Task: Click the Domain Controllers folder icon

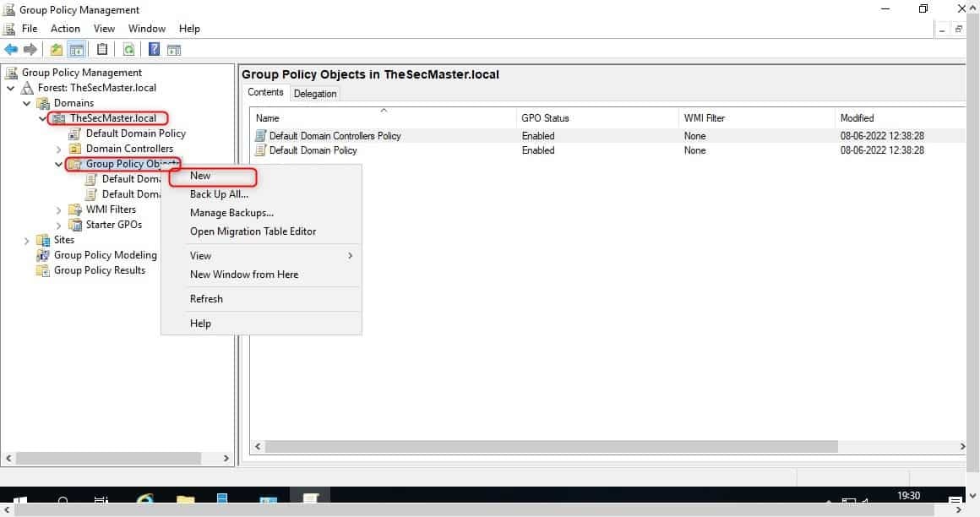Action: point(75,149)
